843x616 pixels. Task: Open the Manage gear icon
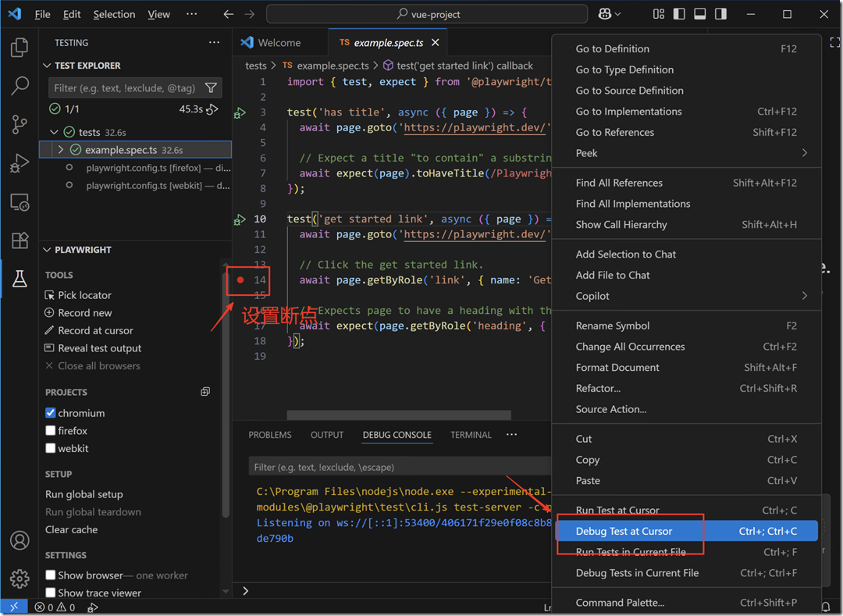click(20, 578)
